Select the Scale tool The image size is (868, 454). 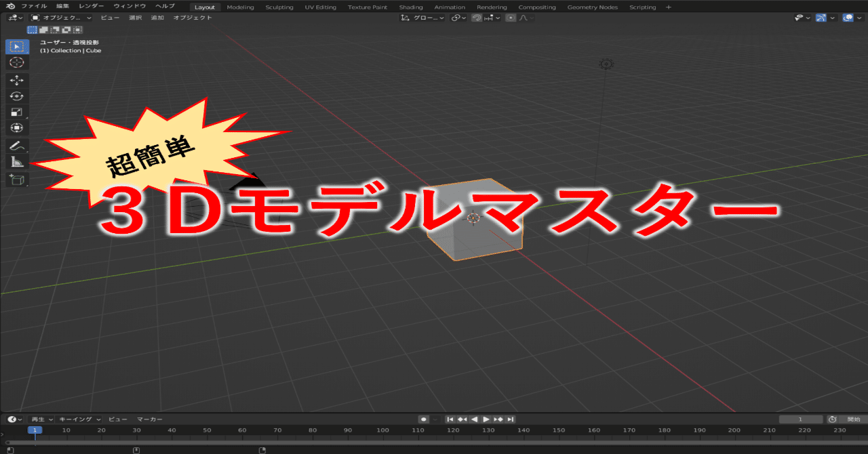[x=16, y=111]
